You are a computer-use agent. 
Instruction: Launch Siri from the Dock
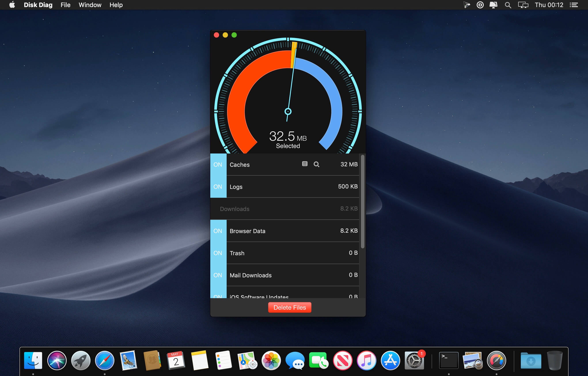(x=57, y=360)
